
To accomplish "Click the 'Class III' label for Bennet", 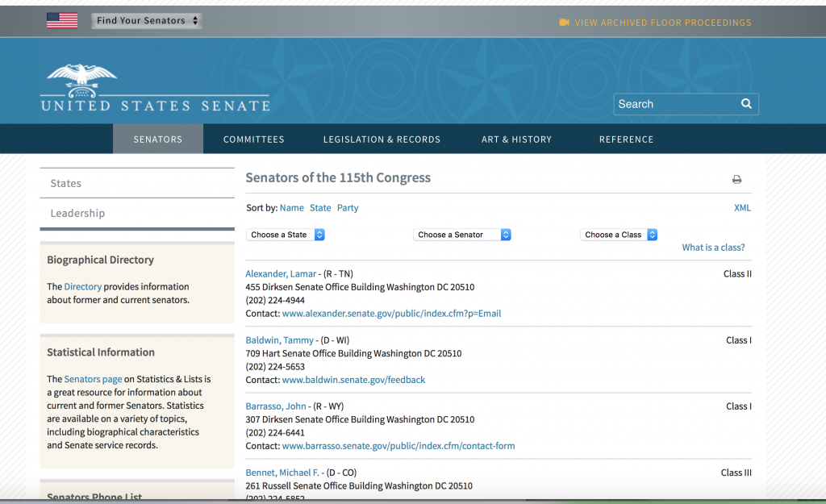I will coord(736,473).
